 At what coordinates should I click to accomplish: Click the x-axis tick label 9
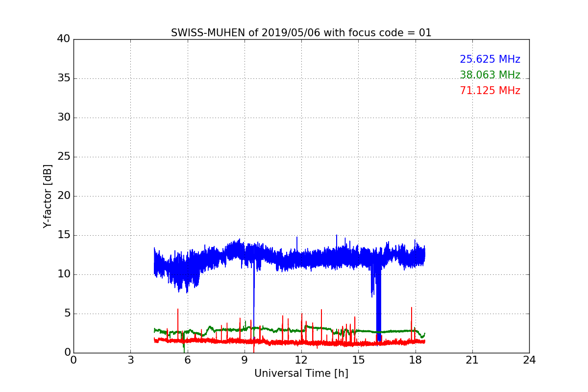245,360
